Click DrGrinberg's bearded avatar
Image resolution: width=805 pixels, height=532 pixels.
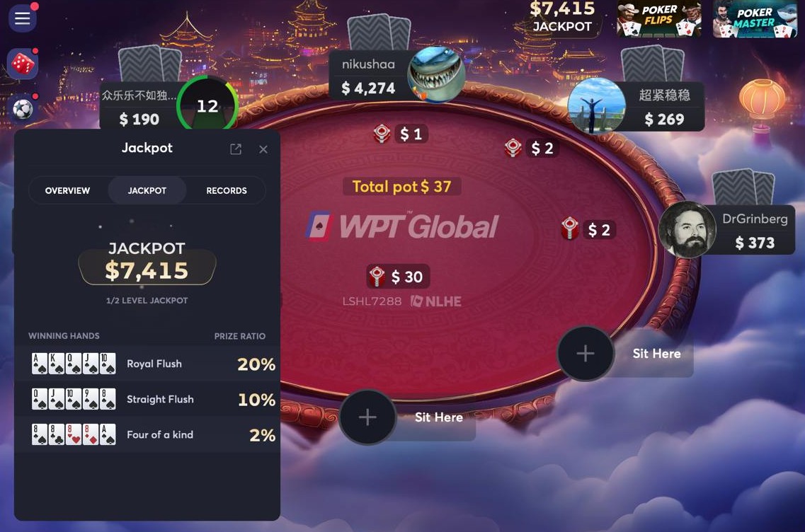click(x=687, y=229)
